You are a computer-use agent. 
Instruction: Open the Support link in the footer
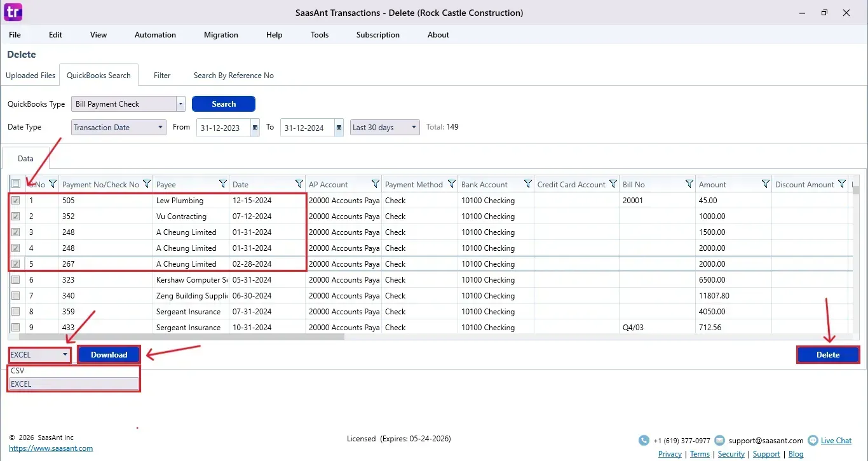coord(766,454)
